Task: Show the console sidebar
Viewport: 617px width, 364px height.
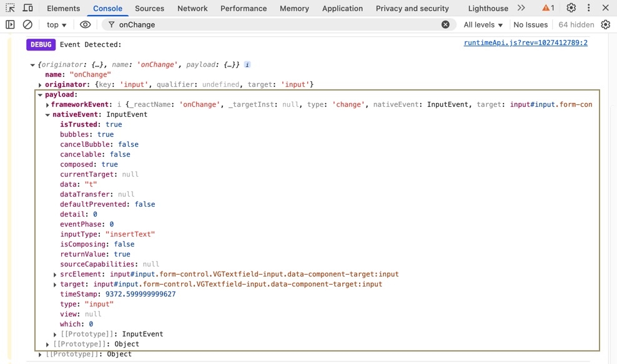Action: 10,24
